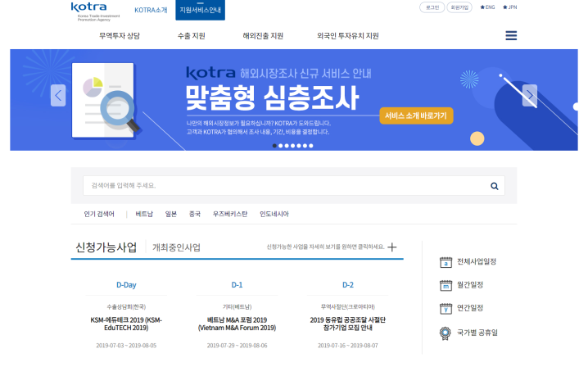Select the first banner pagination dot

[x=274, y=146]
